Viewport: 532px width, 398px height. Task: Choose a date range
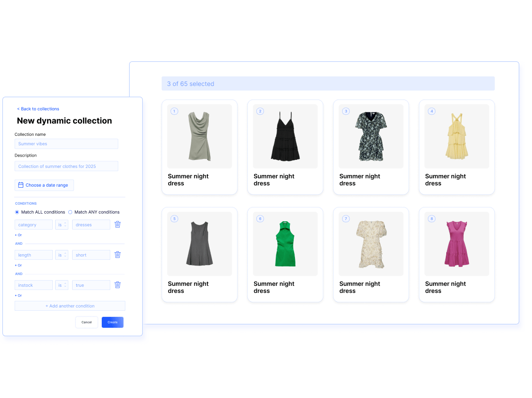44,185
